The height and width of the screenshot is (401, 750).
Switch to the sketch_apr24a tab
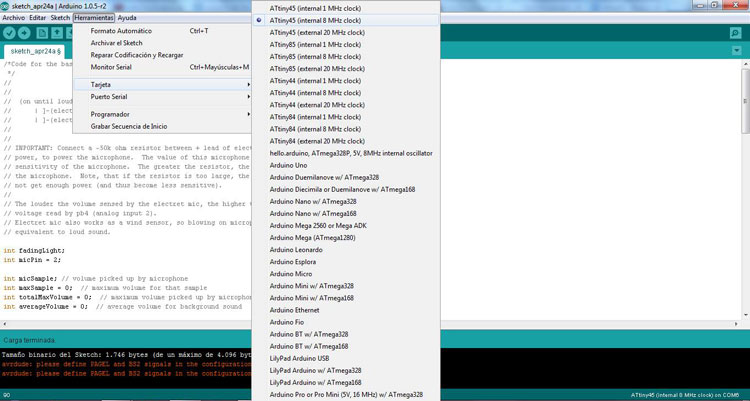coord(34,51)
